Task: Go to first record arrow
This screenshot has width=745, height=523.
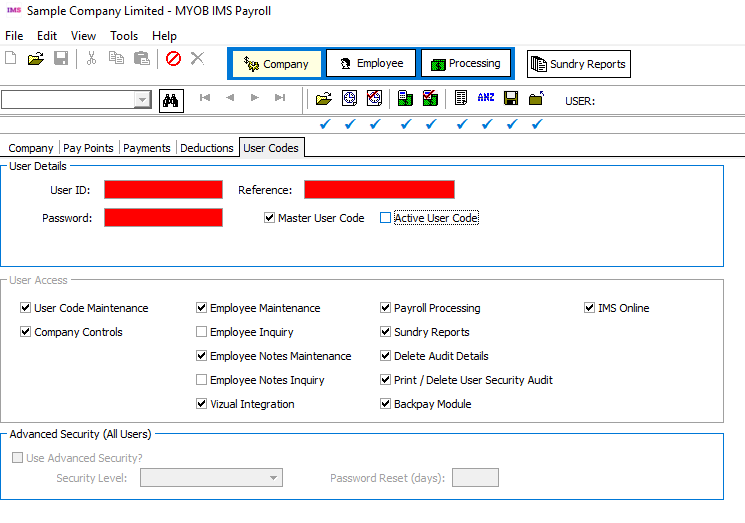Action: pos(205,97)
